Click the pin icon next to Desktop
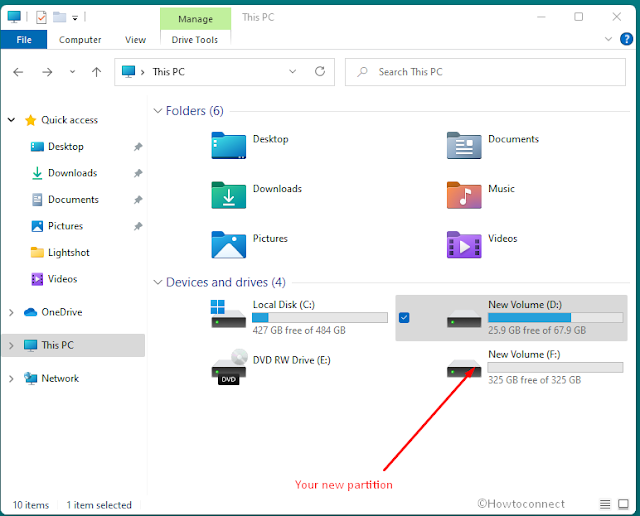The height and width of the screenshot is (516, 640). pos(138,147)
